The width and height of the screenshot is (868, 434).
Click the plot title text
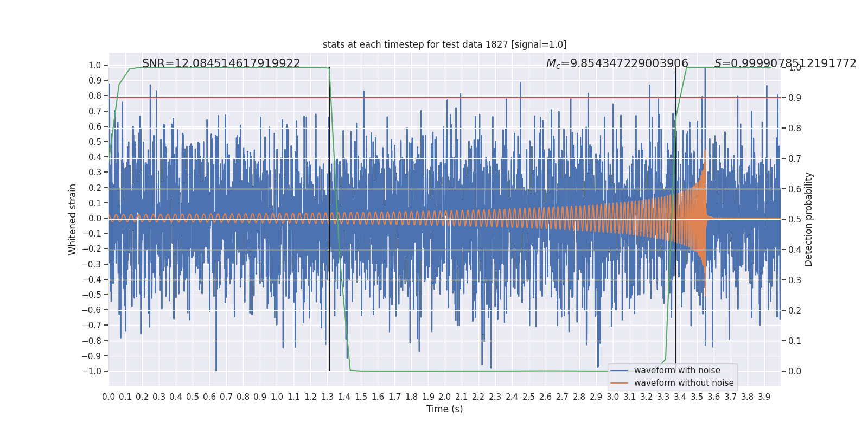coord(444,44)
